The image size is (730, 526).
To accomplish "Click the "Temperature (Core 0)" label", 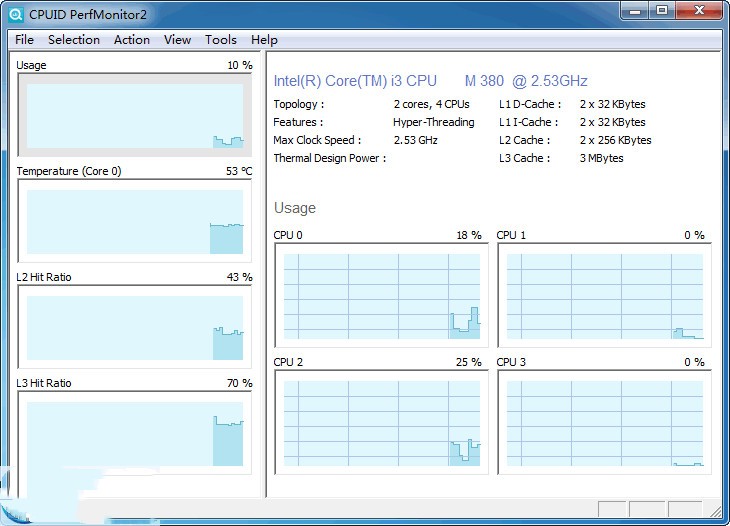I will pyautogui.click(x=68, y=171).
